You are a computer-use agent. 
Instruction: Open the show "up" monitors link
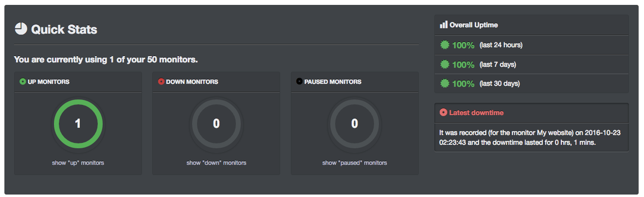pos(78,162)
